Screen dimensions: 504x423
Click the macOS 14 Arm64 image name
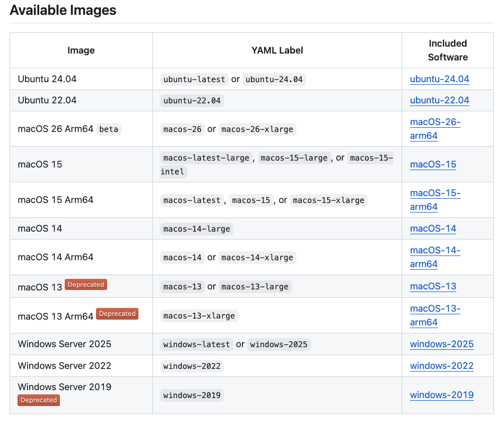point(56,257)
